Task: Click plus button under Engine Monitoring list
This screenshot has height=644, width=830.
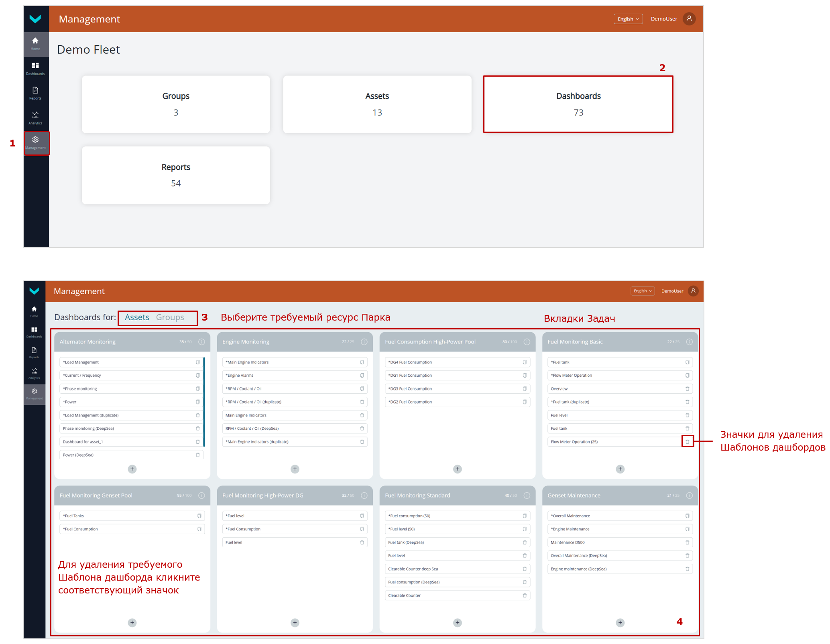Action: [x=295, y=469]
